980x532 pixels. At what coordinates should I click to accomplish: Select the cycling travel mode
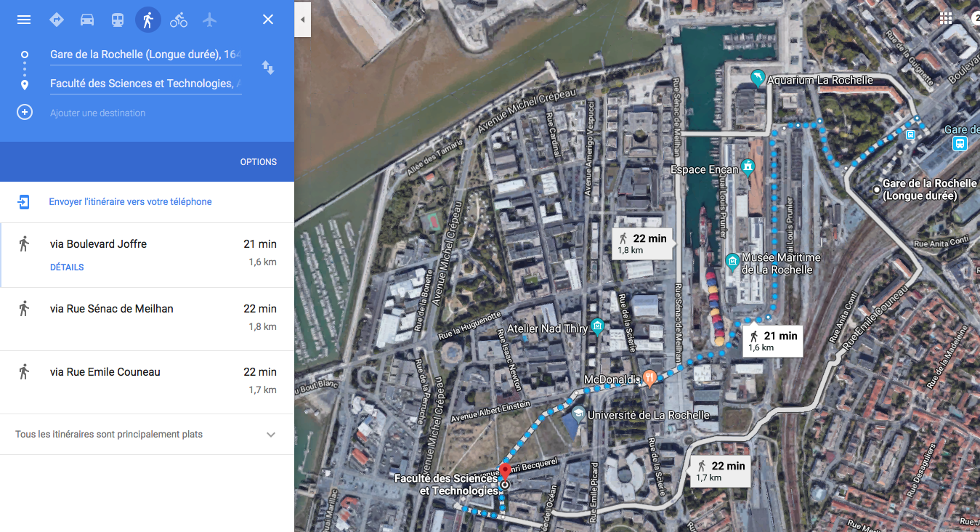coord(179,20)
